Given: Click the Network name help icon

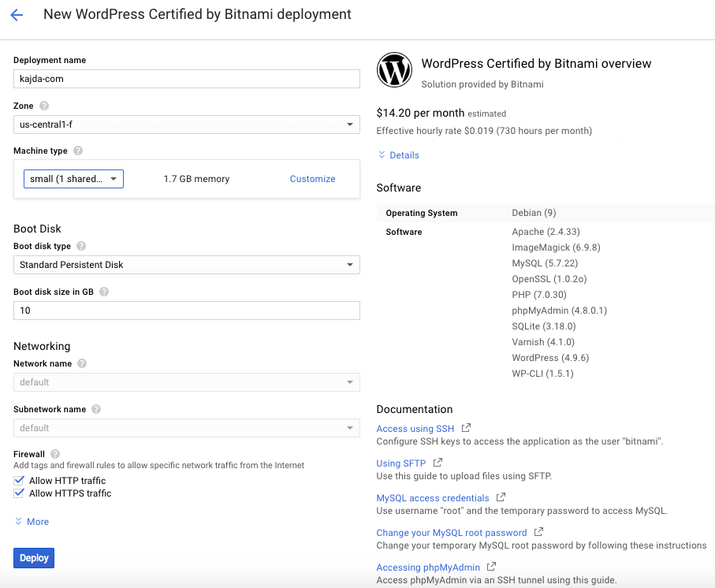Looking at the screenshot, I should pyautogui.click(x=82, y=363).
